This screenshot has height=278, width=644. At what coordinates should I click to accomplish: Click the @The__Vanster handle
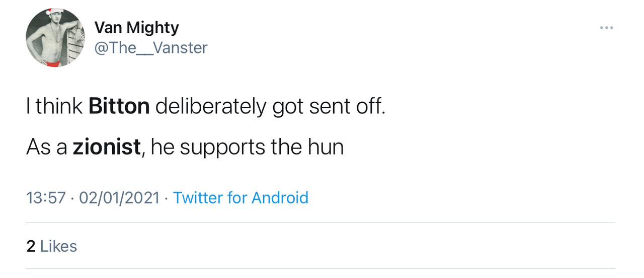tap(150, 47)
